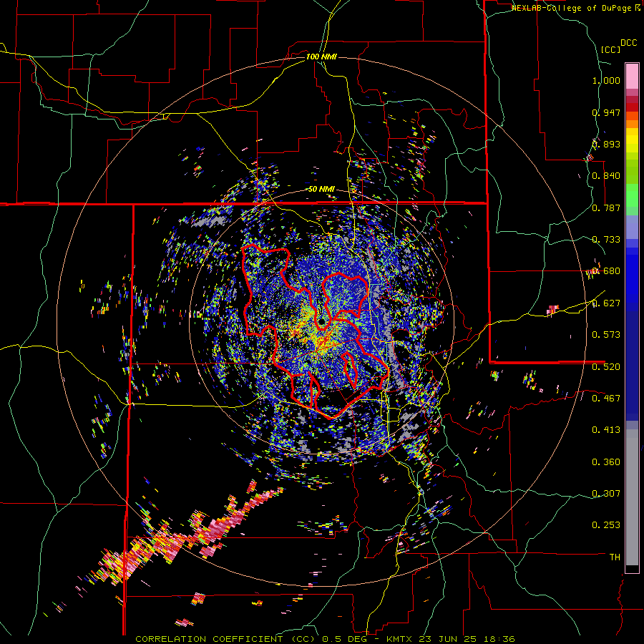
Task: Click the 1.000 scale value
Action: (x=606, y=80)
